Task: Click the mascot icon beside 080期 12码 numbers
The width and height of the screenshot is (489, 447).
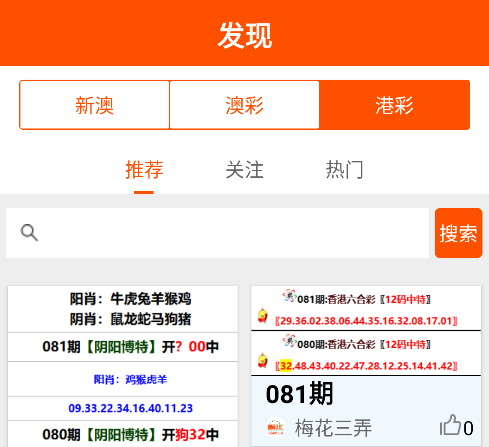Action: [263, 361]
